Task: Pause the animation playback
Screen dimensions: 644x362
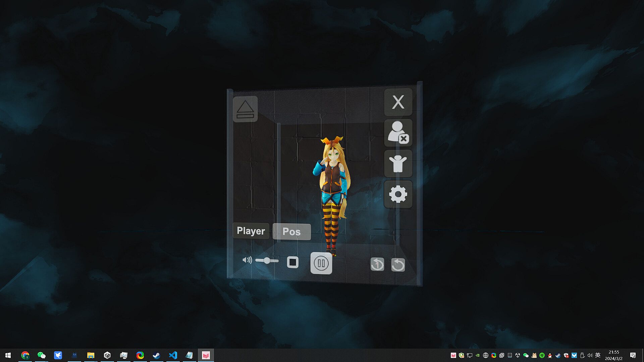Action: pos(321,263)
